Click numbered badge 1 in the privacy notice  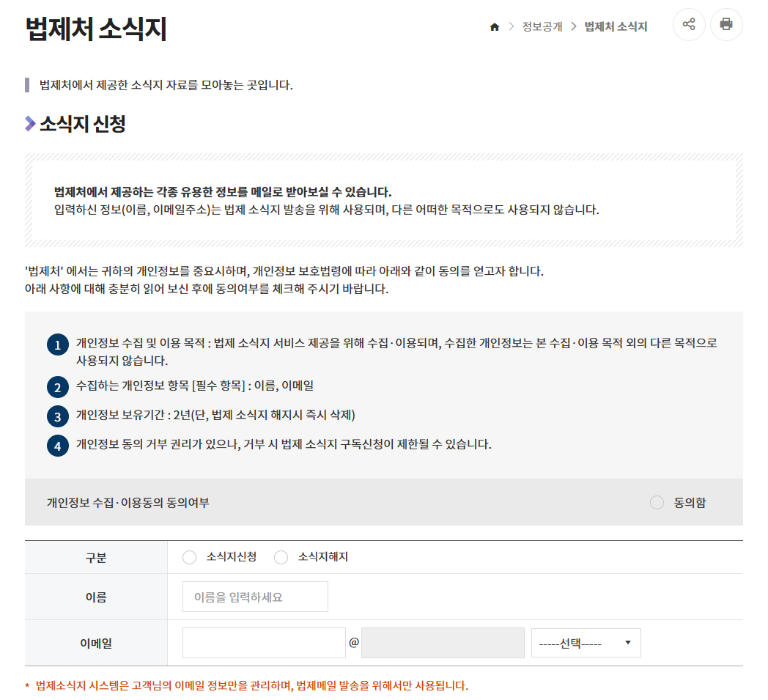click(57, 344)
